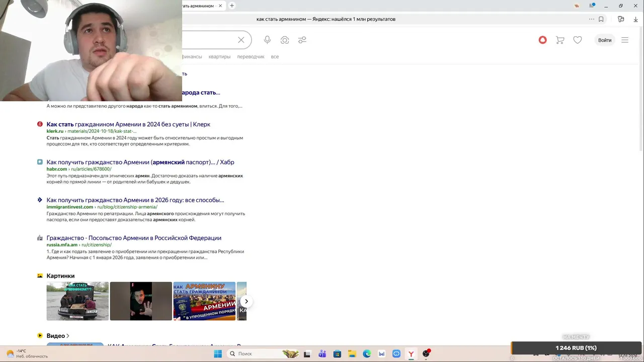The width and height of the screenshot is (644, 362).
Task: Open Microsoft Store from the taskbar
Action: click(337, 354)
